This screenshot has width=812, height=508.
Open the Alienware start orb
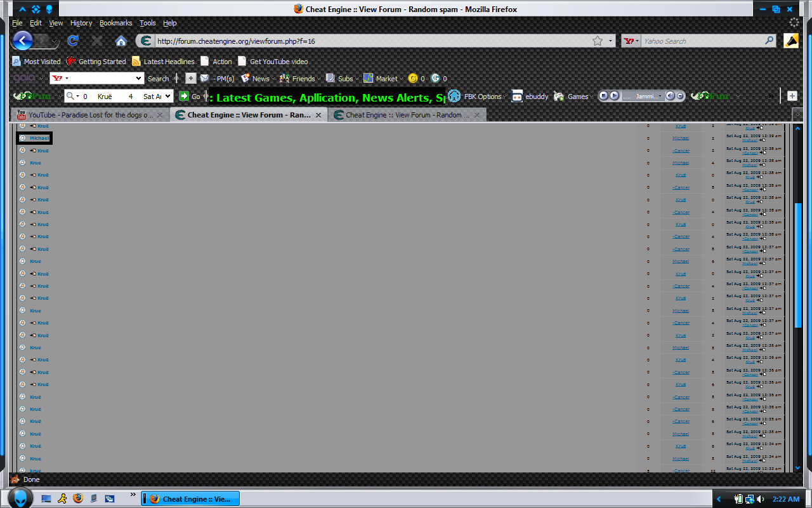coord(20,498)
